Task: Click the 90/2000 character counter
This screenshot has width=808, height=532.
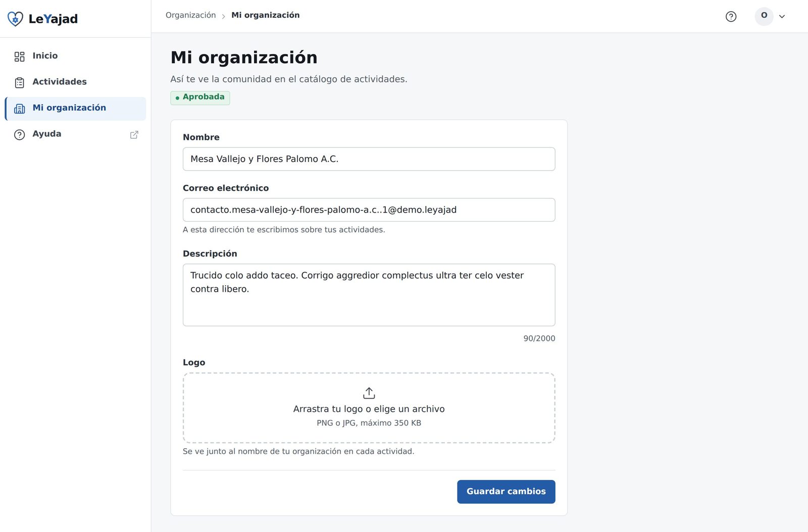Action: (x=539, y=339)
